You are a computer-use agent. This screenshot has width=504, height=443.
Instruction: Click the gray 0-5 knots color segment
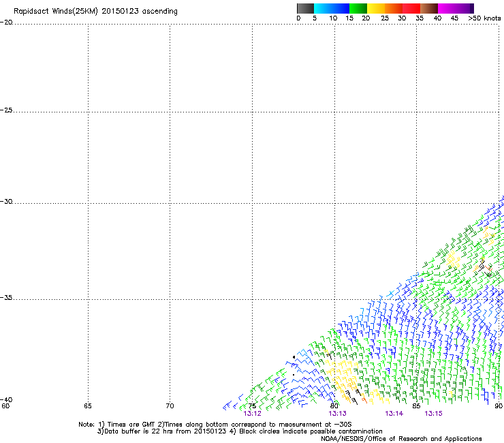[x=305, y=8]
